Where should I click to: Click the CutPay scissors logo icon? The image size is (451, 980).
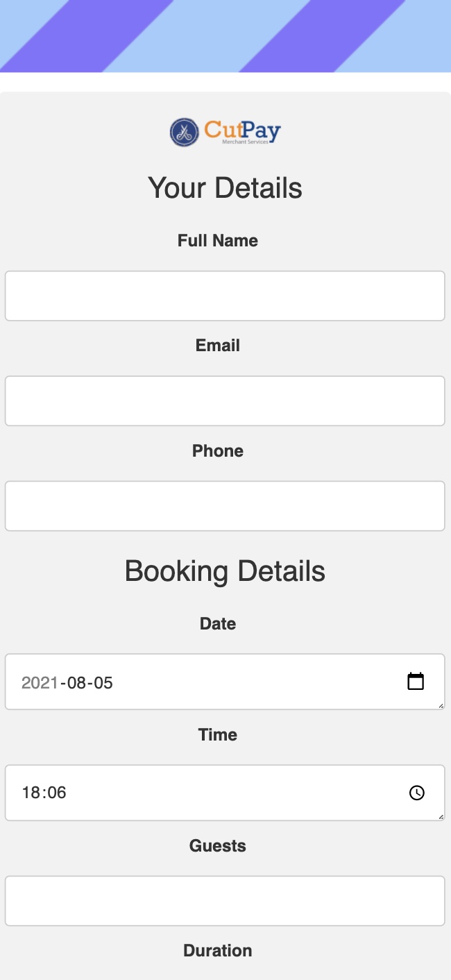pyautogui.click(x=184, y=132)
